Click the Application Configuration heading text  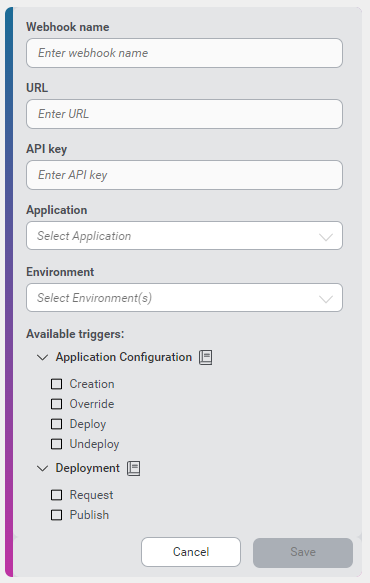[x=124, y=357]
